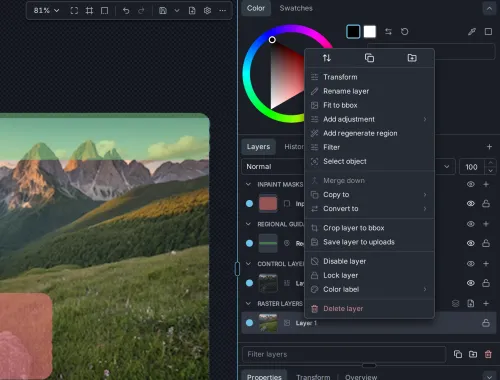Image resolution: width=500 pixels, height=380 pixels.
Task: Toggle the grid icon in top toolbar
Action: [89, 11]
